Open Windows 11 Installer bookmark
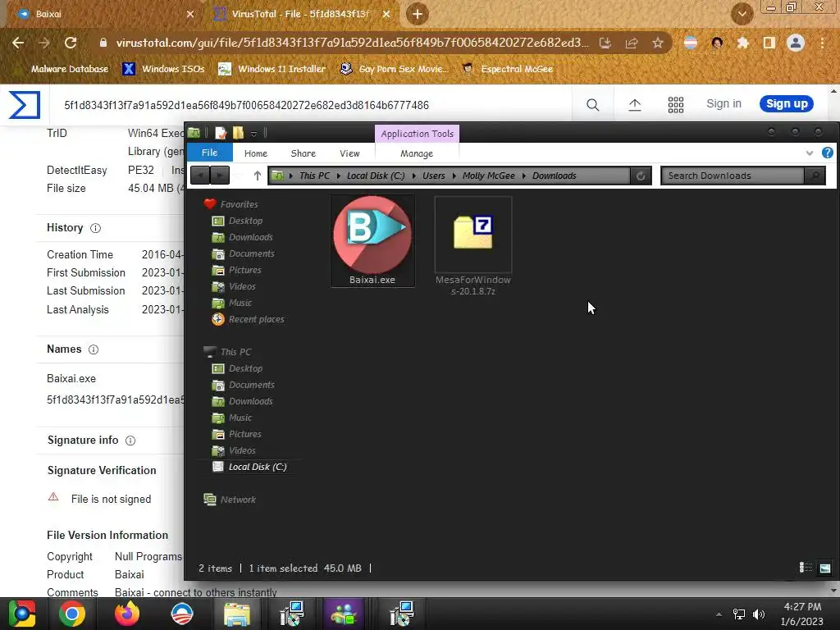This screenshot has height=630, width=840. tap(272, 69)
